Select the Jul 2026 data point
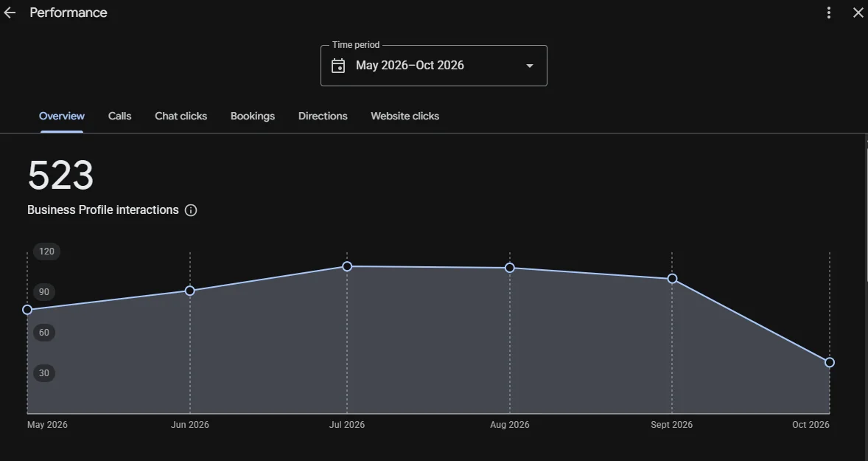Screen dimensions: 868x461 [347, 266]
